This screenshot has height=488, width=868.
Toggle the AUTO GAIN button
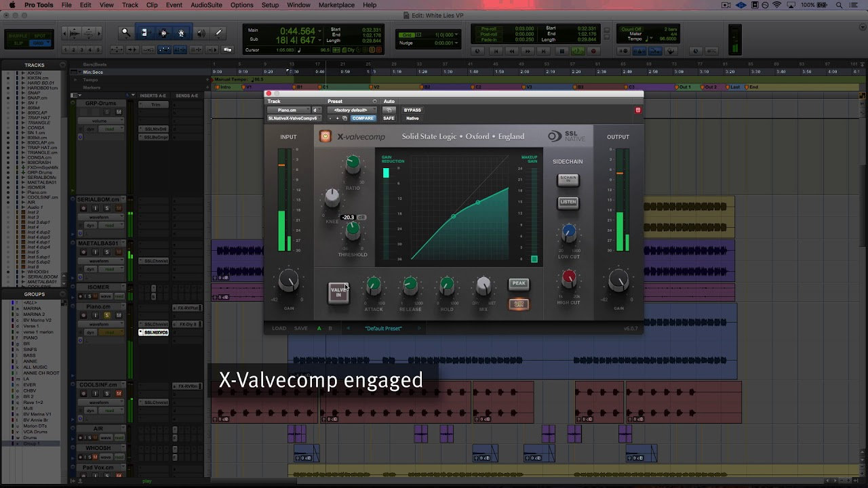[x=519, y=304]
